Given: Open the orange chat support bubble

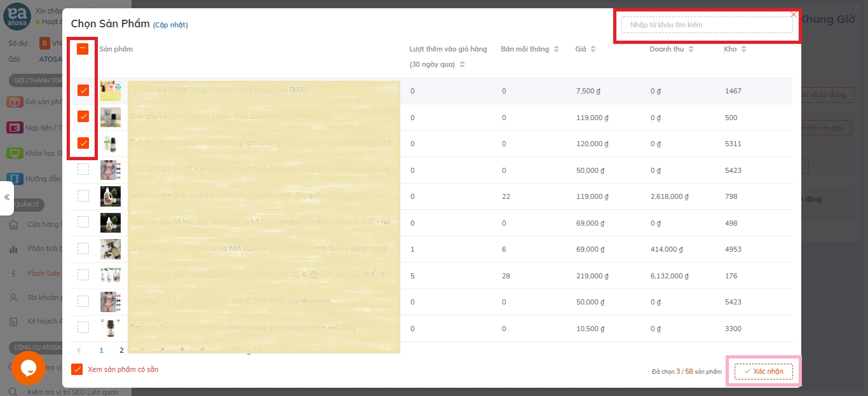Looking at the screenshot, I should pos(28,368).
